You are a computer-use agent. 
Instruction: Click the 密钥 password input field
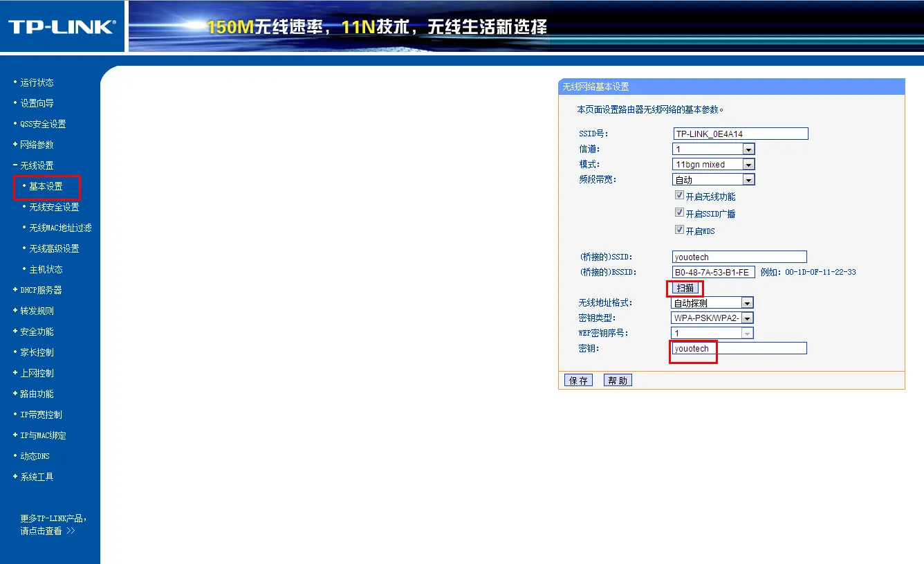pyautogui.click(x=739, y=348)
